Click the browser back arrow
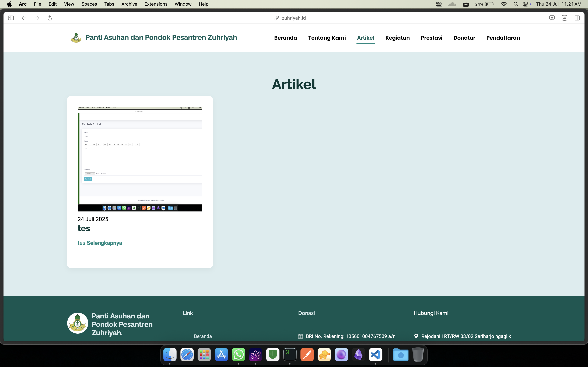The image size is (588, 367). coord(24,18)
